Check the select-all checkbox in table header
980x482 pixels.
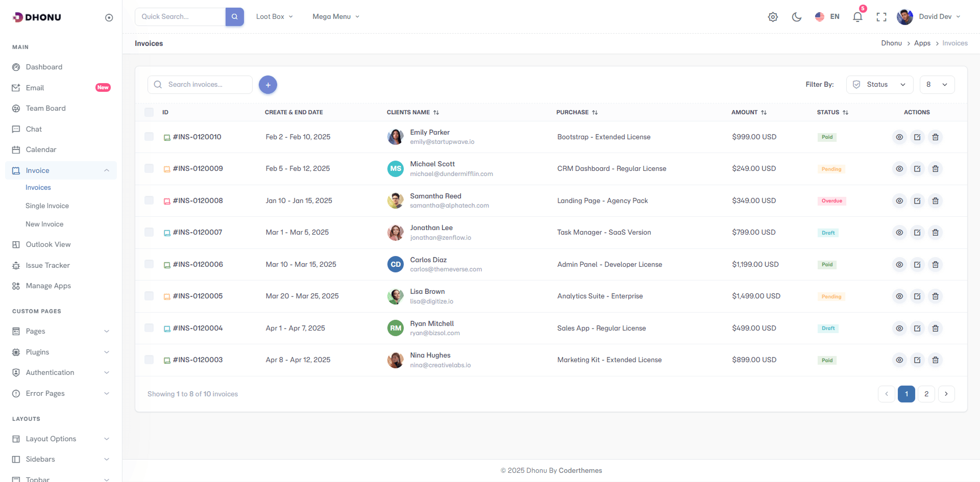click(149, 112)
